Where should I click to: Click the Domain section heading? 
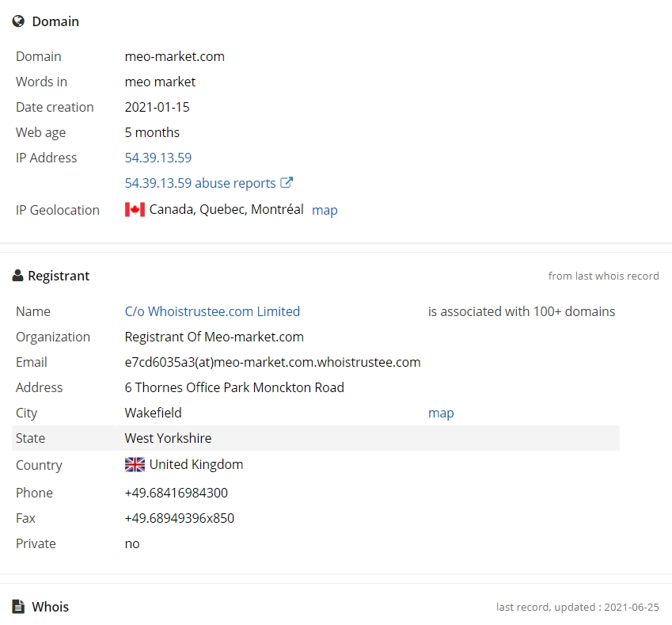[55, 21]
